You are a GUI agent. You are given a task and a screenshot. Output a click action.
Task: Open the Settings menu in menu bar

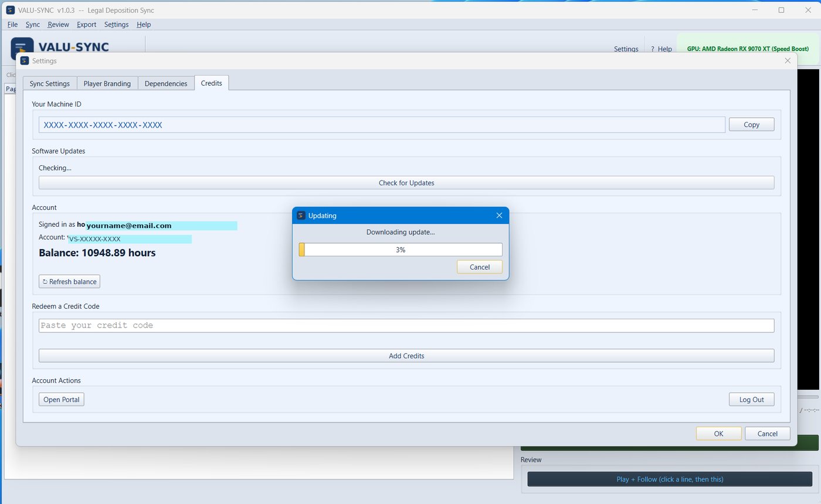[x=116, y=25]
